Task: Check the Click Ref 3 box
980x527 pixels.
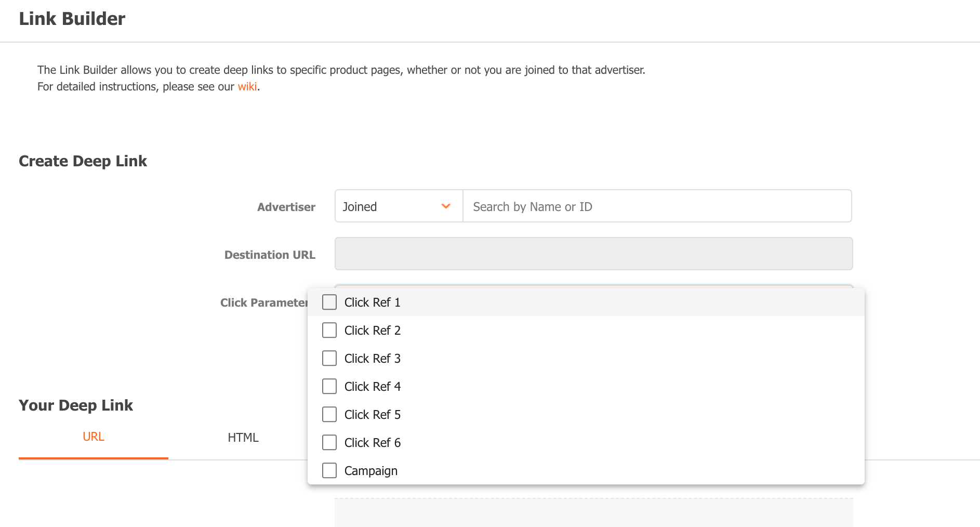Action: [x=329, y=359]
